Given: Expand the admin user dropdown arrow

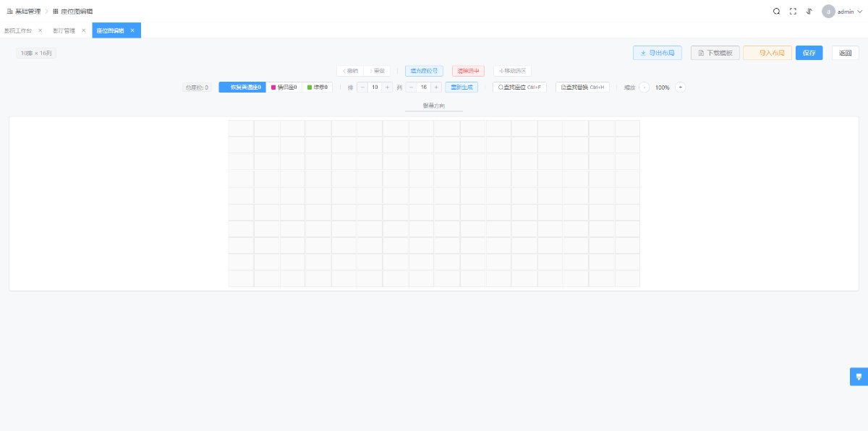Looking at the screenshot, I should point(859,12).
